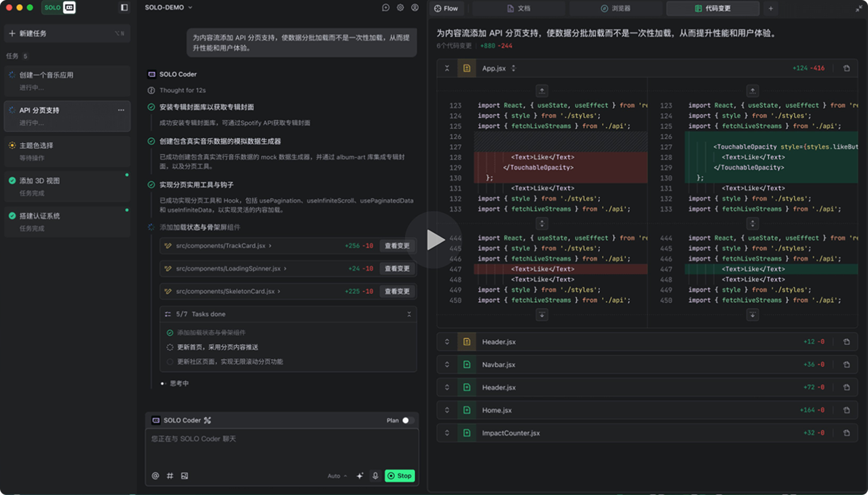Switch to the 浏览器 tab
The width and height of the screenshot is (868, 495).
(x=615, y=8)
